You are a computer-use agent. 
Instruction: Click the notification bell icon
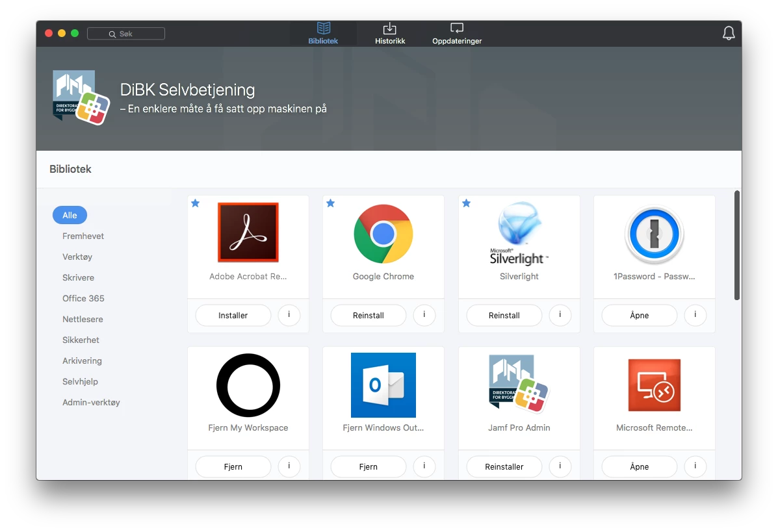tap(729, 33)
